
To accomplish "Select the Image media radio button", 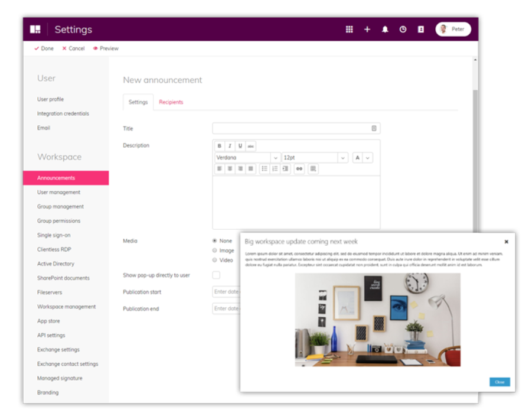I will 214,251.
